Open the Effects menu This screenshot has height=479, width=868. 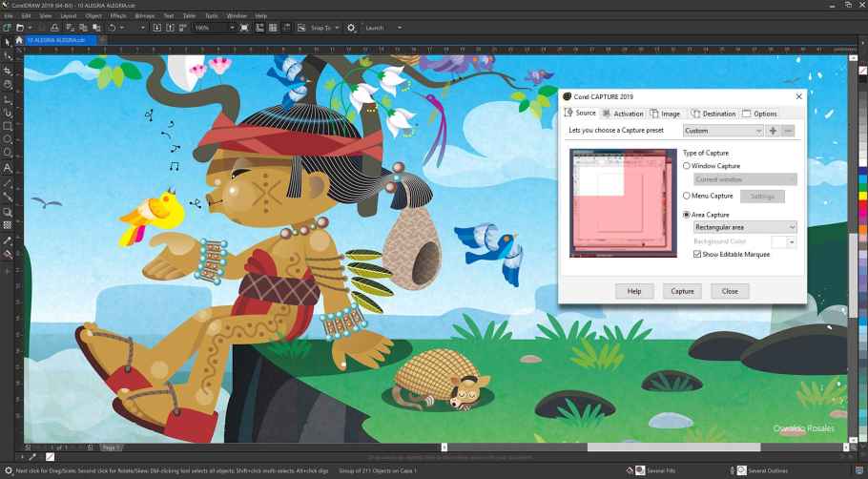click(x=118, y=16)
